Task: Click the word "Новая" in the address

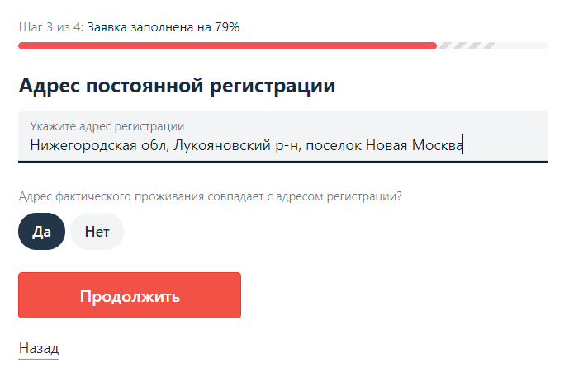Action: (390, 146)
